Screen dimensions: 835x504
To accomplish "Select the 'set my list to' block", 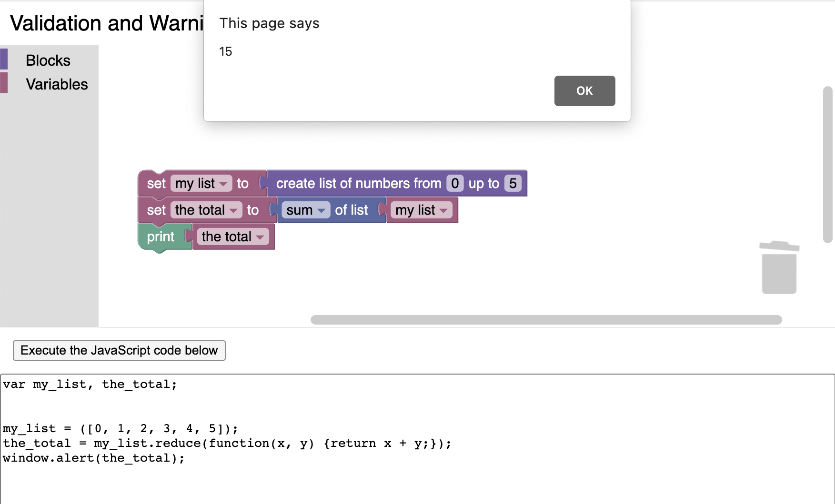I will point(155,183).
